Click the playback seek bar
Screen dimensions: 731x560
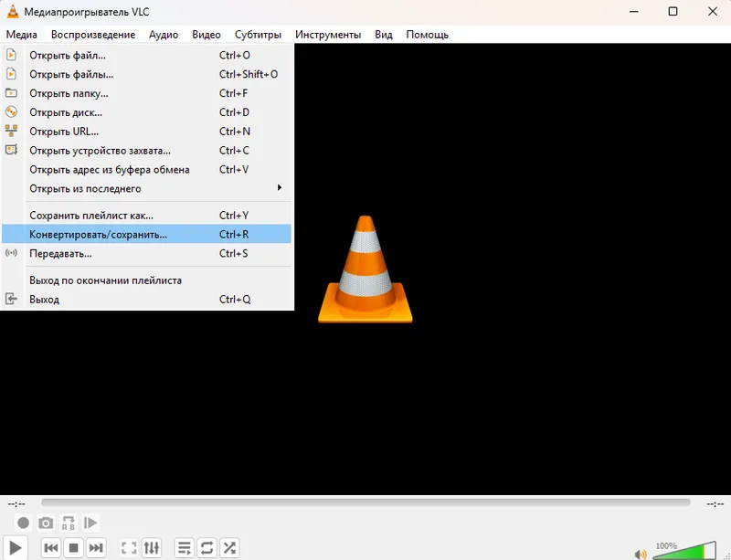tap(365, 502)
